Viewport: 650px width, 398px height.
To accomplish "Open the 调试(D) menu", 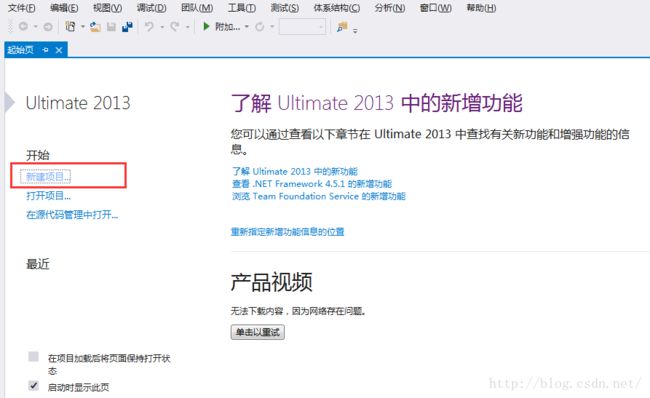I will pyautogui.click(x=152, y=8).
